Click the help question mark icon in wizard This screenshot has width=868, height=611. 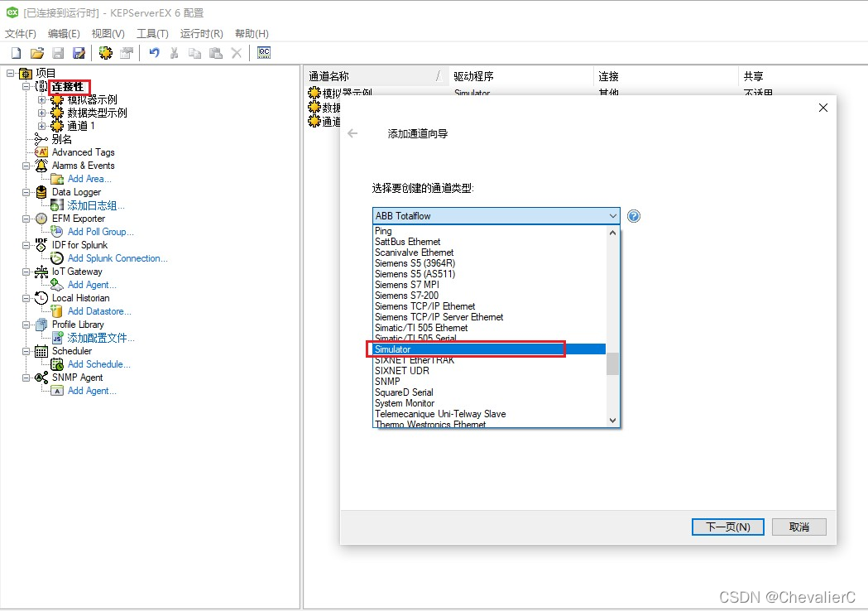click(634, 216)
